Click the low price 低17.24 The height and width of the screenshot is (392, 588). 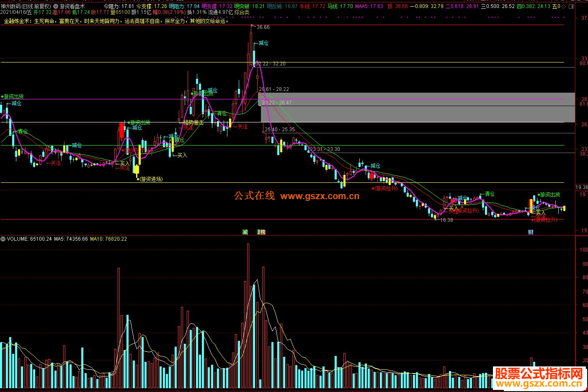click(x=81, y=13)
